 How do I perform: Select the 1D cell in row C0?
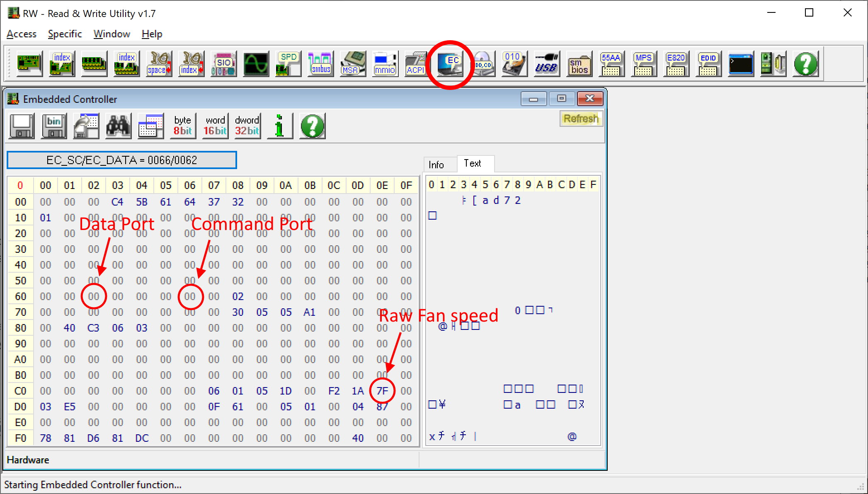[x=286, y=391]
